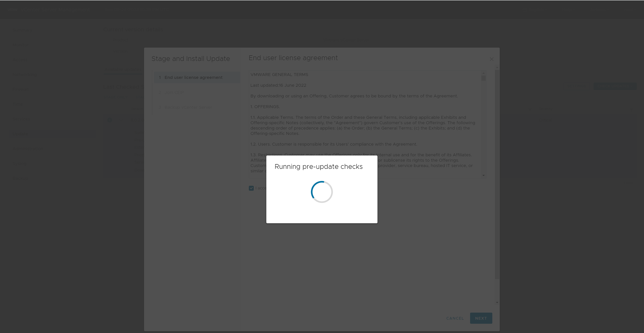Screen dimensions: 644x333
Task: Toggle the accept license terms checkbox
Action: click(251, 188)
